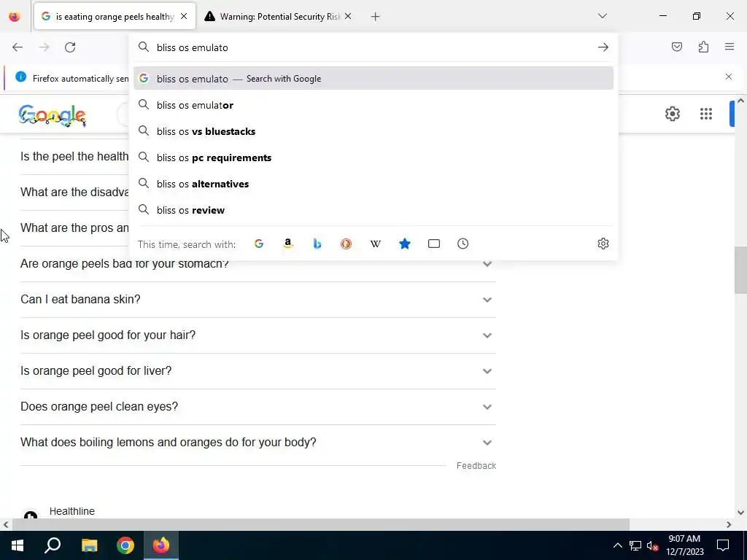Open the Healthline result
The height and width of the screenshot is (560, 747).
coord(72,511)
